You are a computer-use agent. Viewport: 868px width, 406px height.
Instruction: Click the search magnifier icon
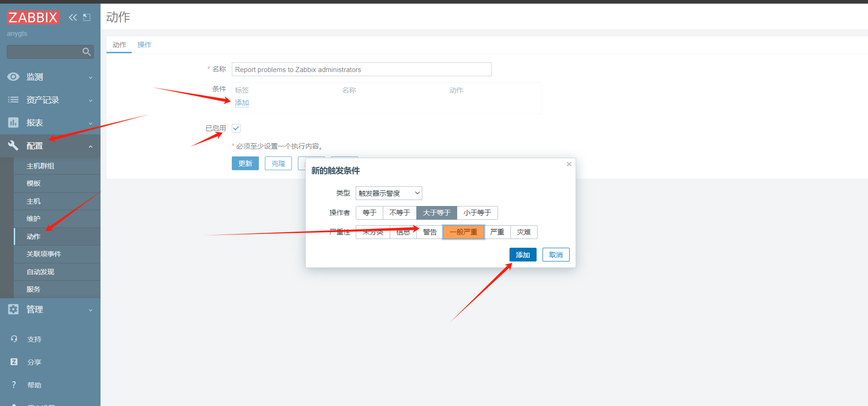(86, 52)
